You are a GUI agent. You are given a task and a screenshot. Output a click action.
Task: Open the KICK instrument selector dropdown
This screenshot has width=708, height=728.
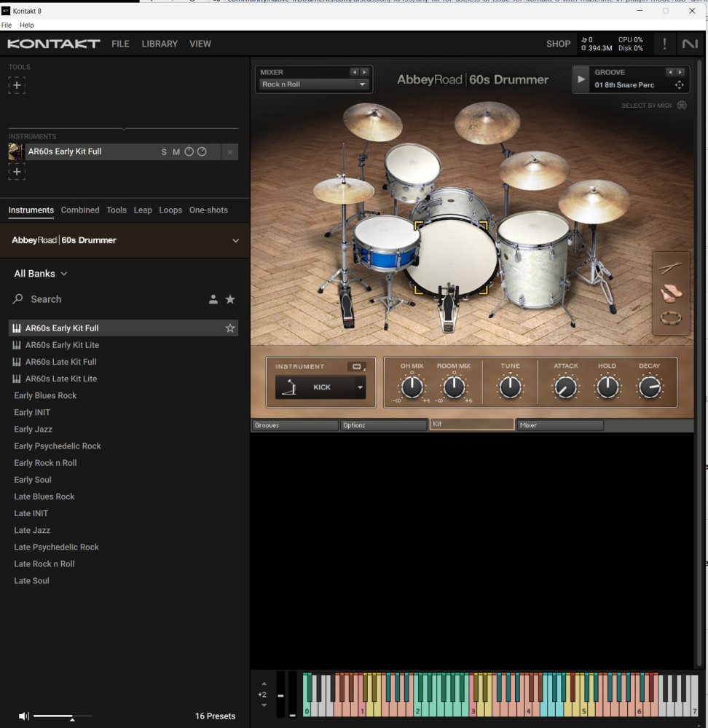tap(360, 387)
